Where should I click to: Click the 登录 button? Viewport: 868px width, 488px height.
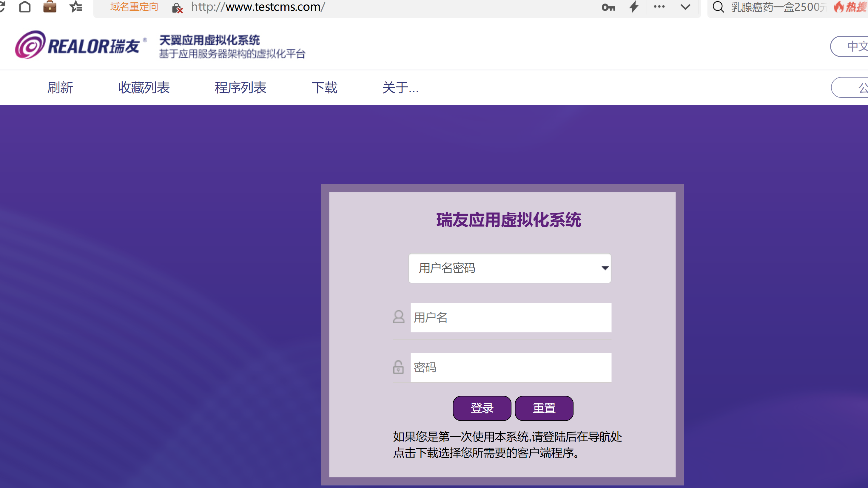(x=482, y=408)
